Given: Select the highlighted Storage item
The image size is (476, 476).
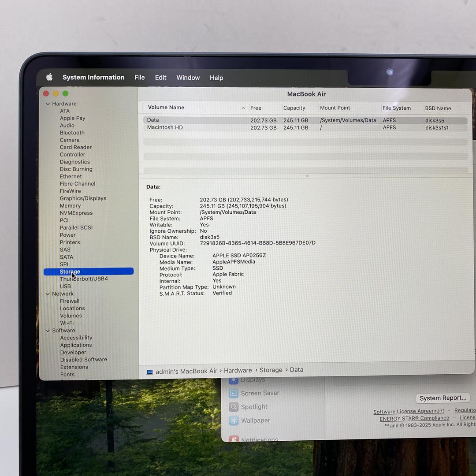Looking at the screenshot, I should point(89,271).
